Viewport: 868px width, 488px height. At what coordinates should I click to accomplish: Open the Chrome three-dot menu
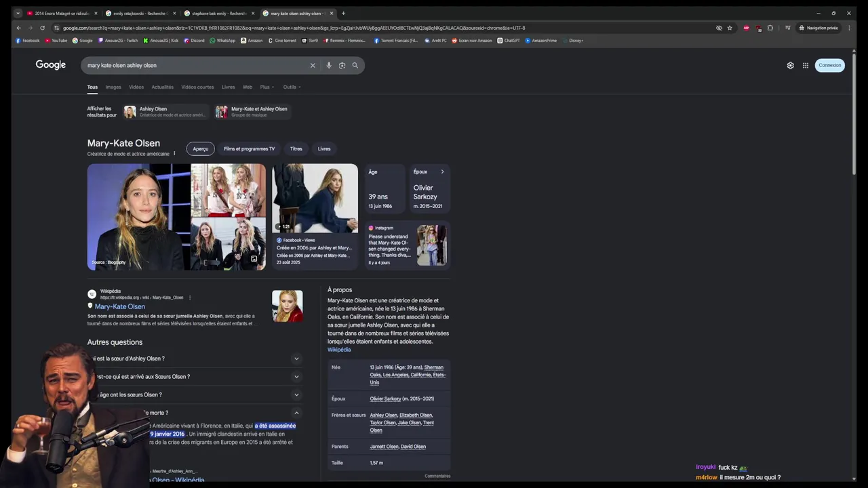849,28
